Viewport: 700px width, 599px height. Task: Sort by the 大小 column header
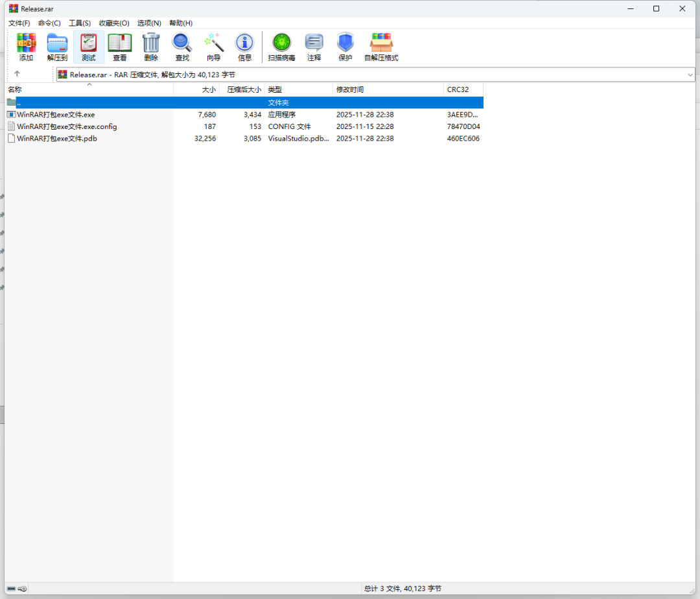click(196, 89)
